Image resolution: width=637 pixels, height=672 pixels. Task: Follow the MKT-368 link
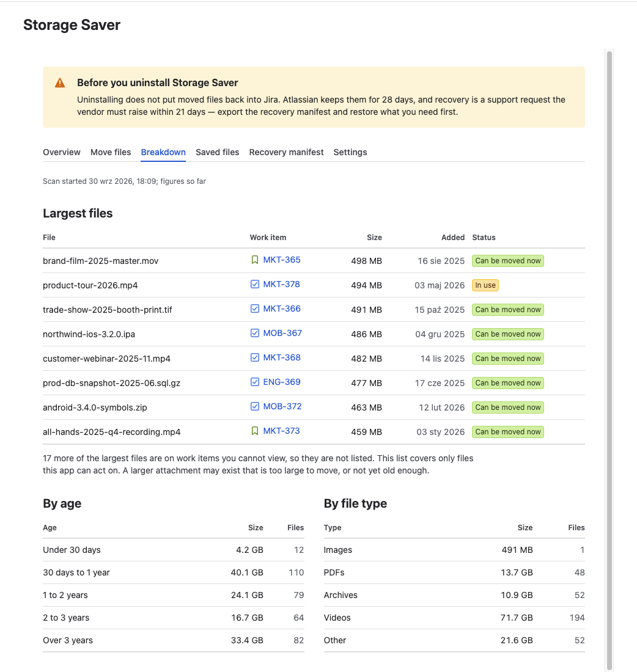[x=282, y=357]
